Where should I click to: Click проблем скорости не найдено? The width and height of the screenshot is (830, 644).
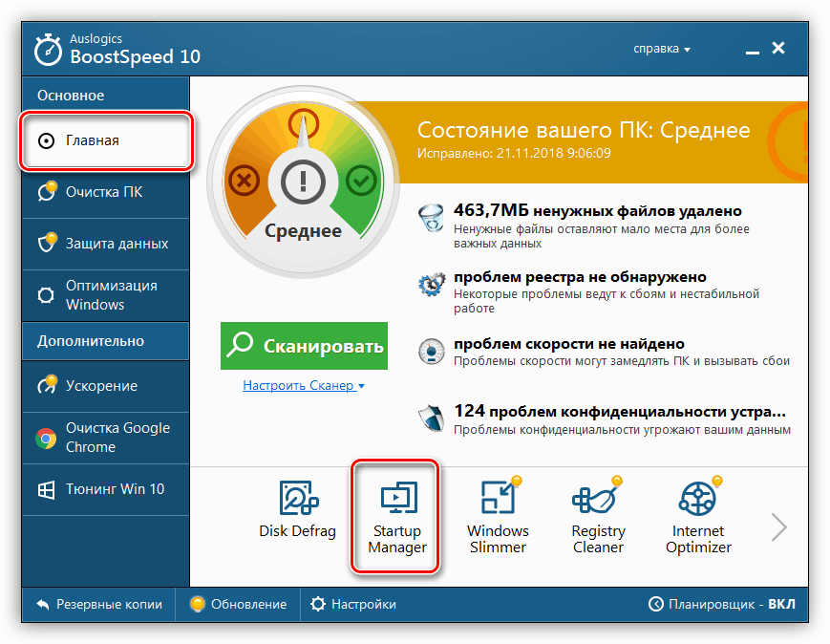569,344
